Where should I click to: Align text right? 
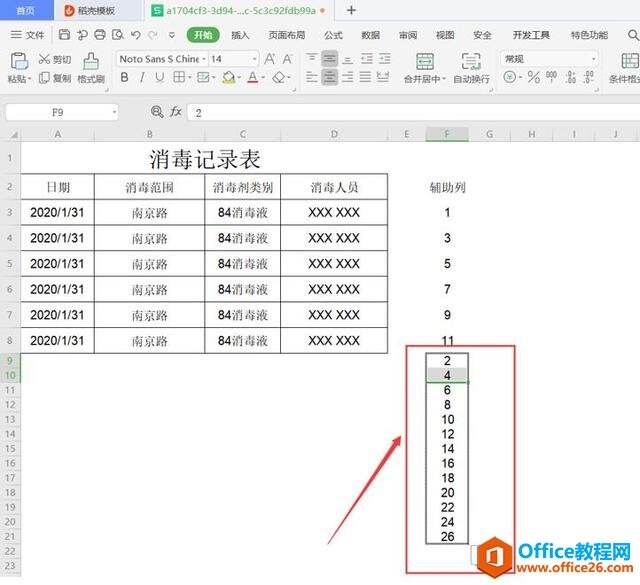click(x=348, y=77)
